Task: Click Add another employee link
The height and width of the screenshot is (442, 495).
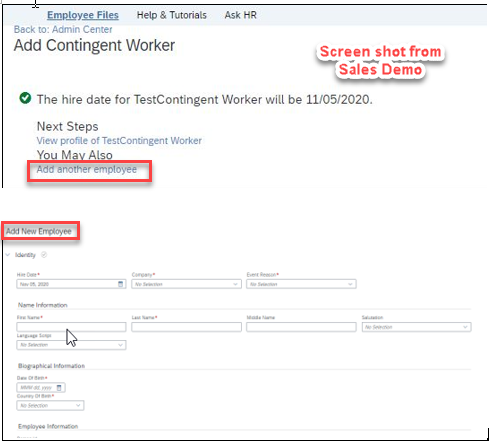Action: pos(87,169)
